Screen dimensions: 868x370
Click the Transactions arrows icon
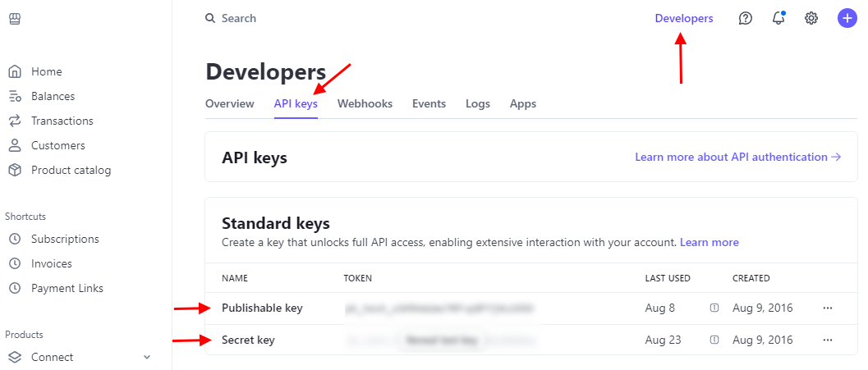point(15,121)
